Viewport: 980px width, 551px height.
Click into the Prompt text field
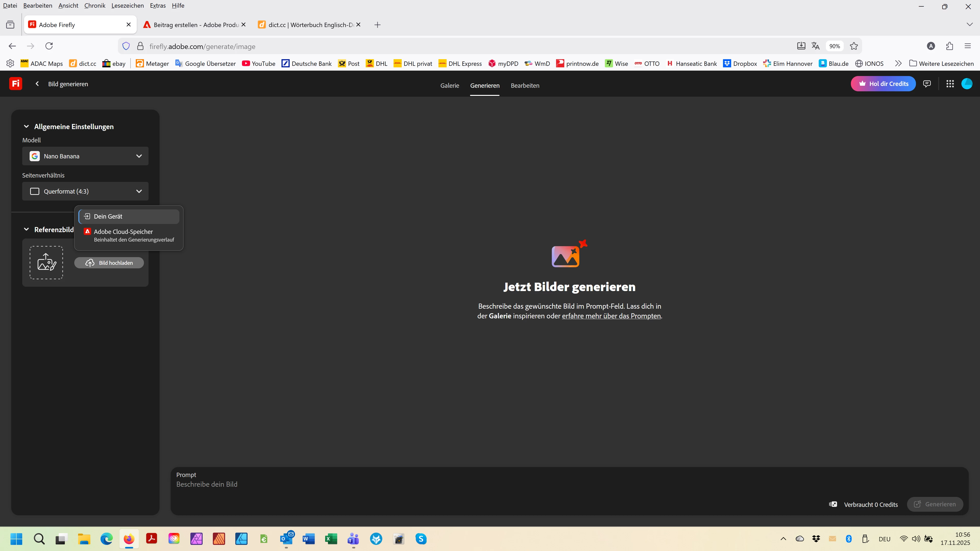coord(457,484)
